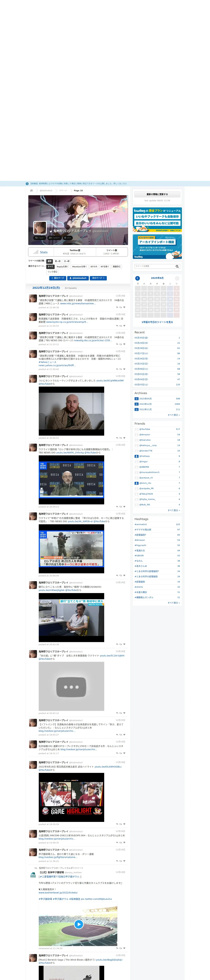Click @kishinsho3 in the breadcrumb
210x980 pixels.
(x=46, y=191)
